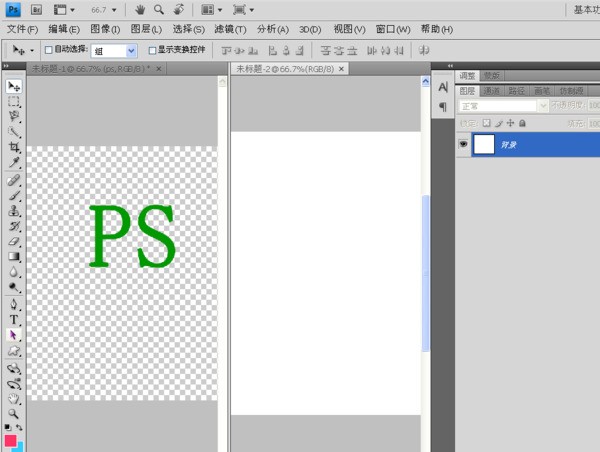The image size is (600, 452).
Task: Select the Pen tool
Action: pyautogui.click(x=14, y=305)
